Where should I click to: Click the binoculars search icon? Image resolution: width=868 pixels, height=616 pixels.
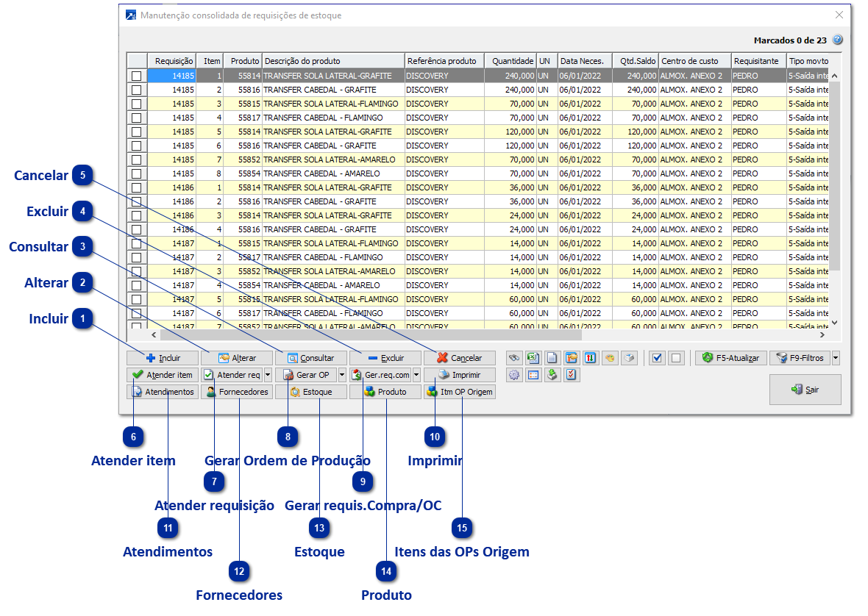(514, 358)
